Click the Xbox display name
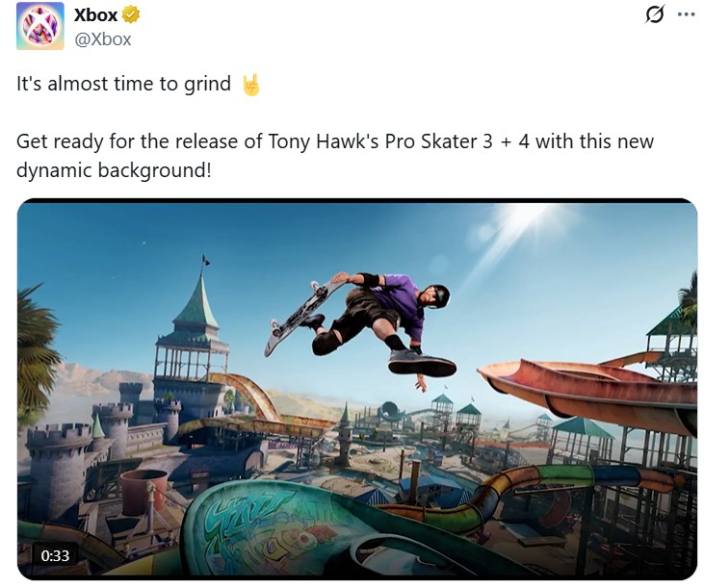Image resolution: width=704 pixels, height=588 pixels. coord(95,15)
